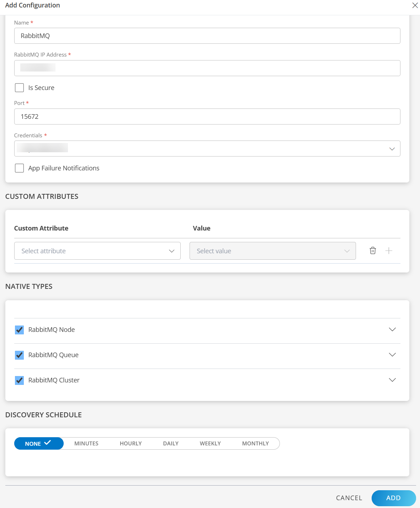
Task: Focus the Name input field
Action: (207, 36)
